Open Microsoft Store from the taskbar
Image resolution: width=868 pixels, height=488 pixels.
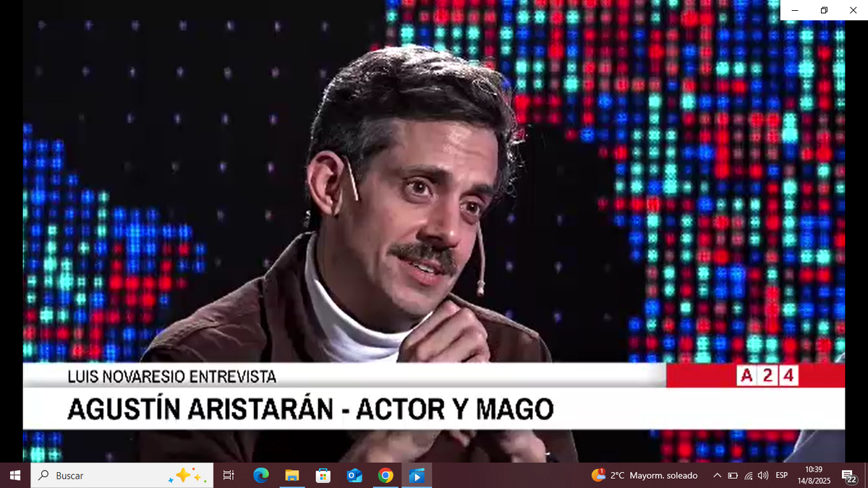pos(323,475)
